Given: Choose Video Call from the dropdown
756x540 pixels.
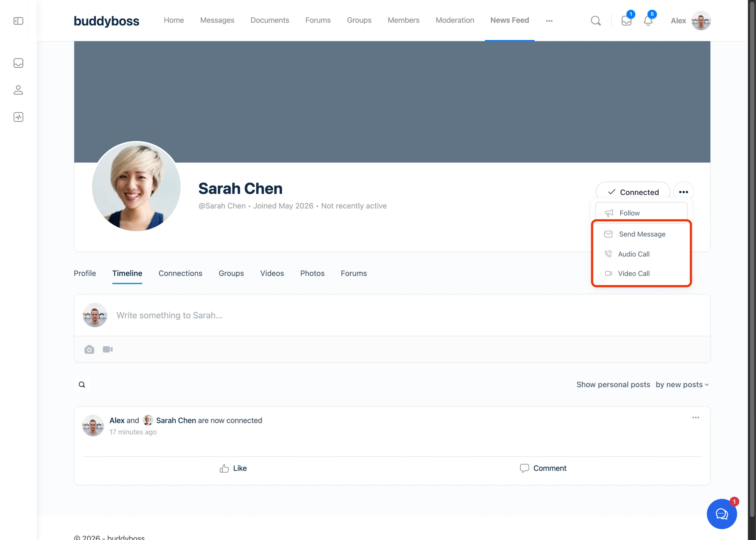Looking at the screenshot, I should (641, 274).
